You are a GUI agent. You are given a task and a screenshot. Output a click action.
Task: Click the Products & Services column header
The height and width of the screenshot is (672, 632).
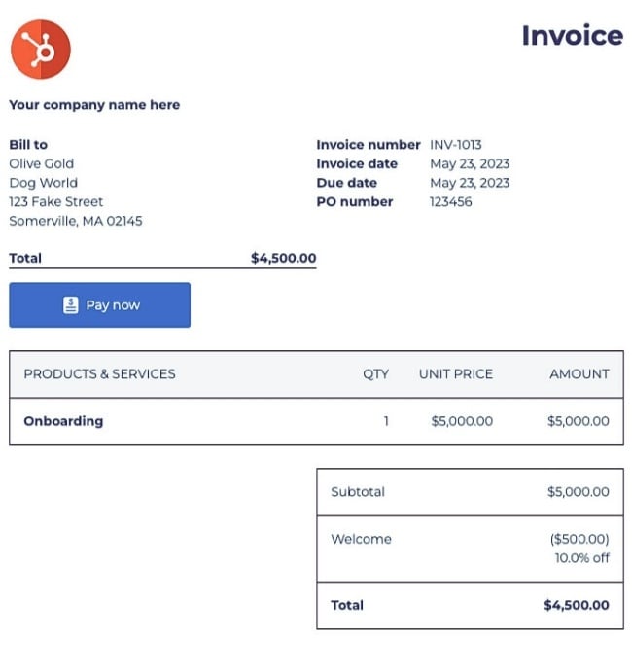pyautogui.click(x=99, y=374)
